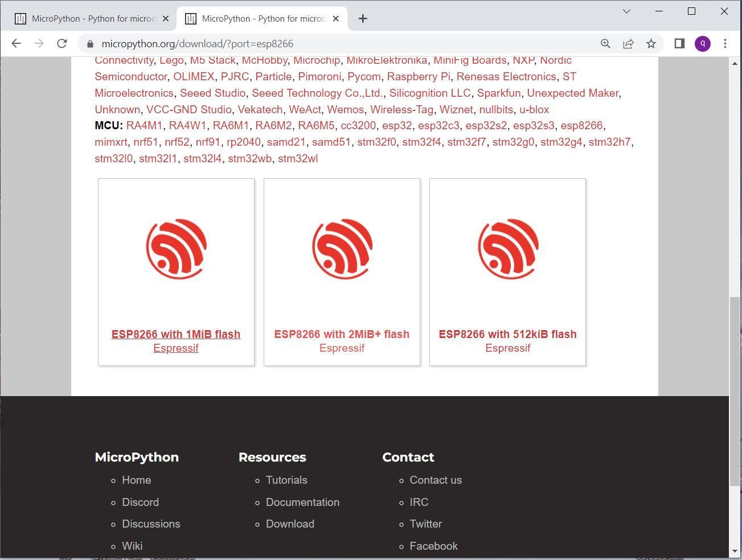Viewport: 742px width, 560px height.
Task: Navigate back using the browser back arrow
Action: [16, 43]
